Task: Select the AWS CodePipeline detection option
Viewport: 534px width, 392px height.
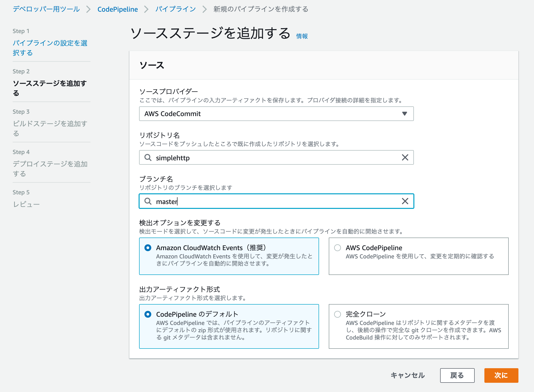Action: [x=337, y=248]
